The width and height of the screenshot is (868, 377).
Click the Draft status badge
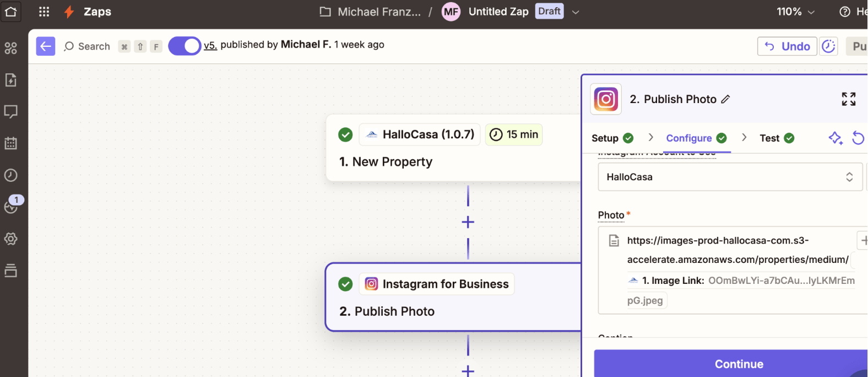(x=549, y=11)
